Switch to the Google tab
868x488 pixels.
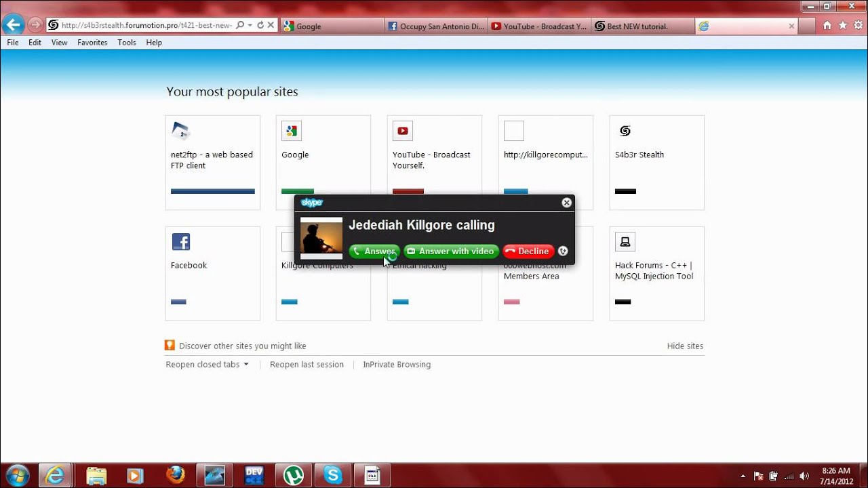[330, 26]
